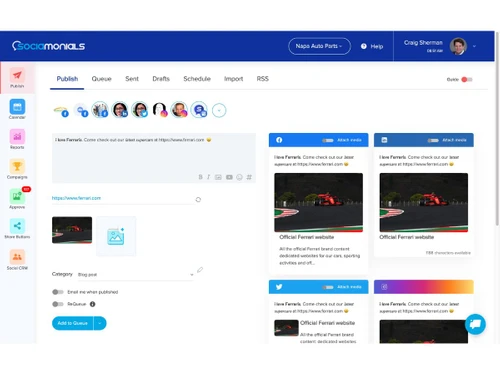Image resolution: width=500 pixels, height=375 pixels.
Task: Select the Ferrari race car thumbnail
Action: point(72,230)
